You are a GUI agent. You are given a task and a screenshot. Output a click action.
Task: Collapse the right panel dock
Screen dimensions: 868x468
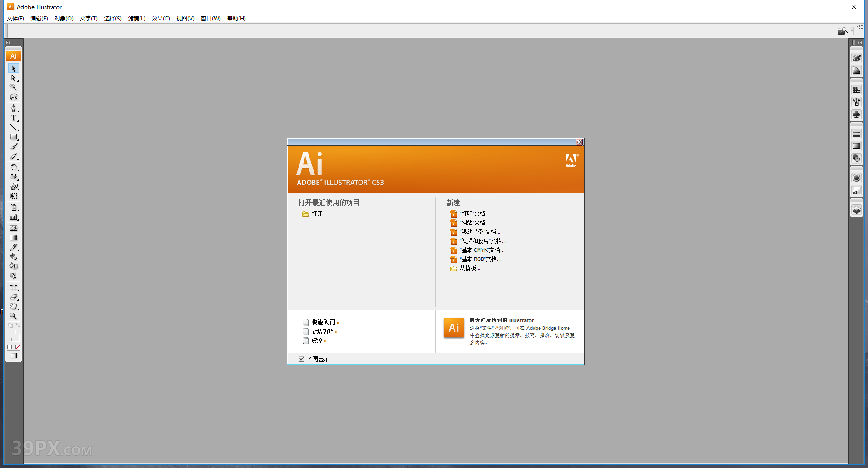coord(859,42)
